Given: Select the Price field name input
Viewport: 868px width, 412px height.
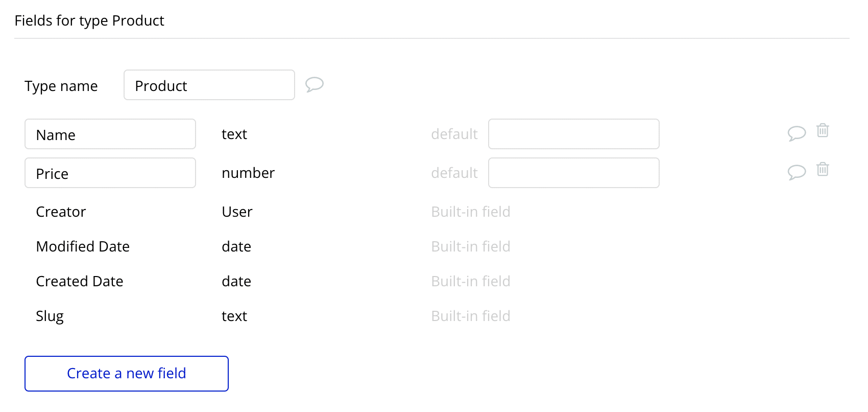Looking at the screenshot, I should [x=110, y=173].
